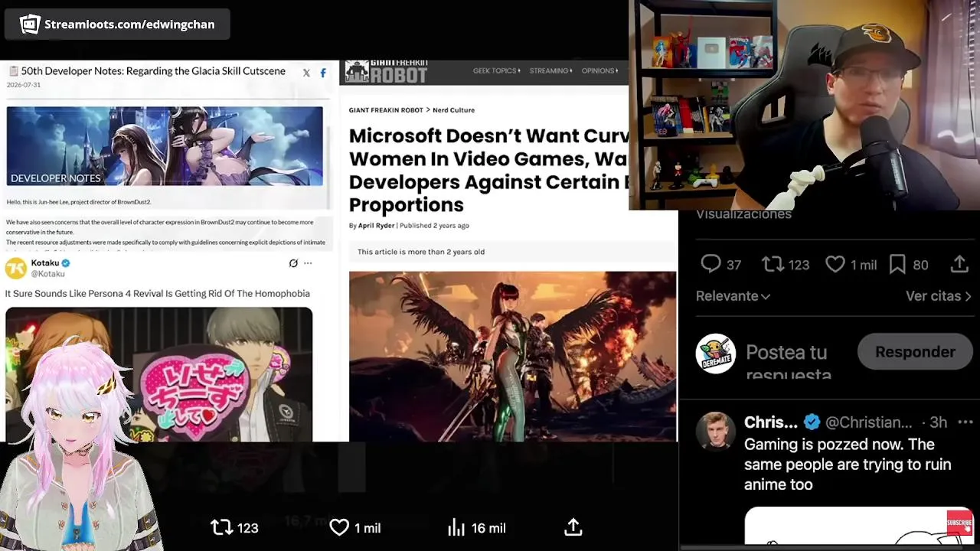Open the Relevante sort dropdown
980x551 pixels.
coord(733,296)
